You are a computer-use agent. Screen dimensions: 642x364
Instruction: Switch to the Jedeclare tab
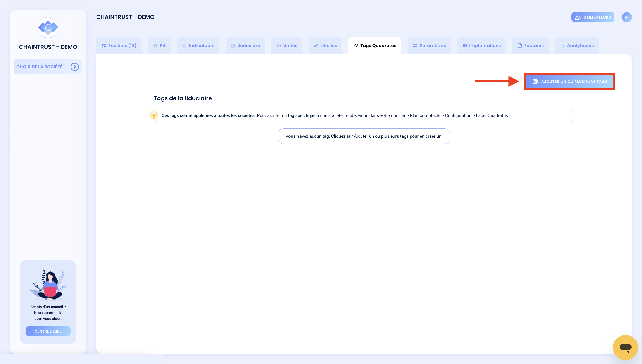[245, 45]
